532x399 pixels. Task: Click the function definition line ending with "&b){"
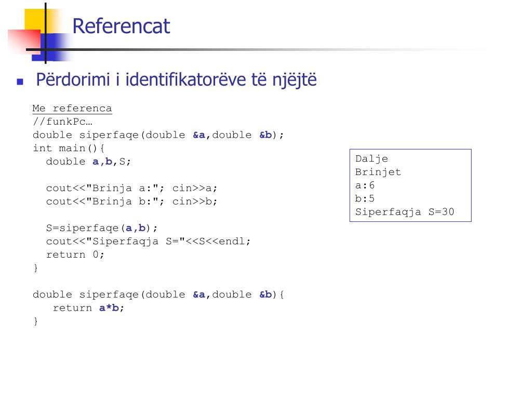[x=158, y=295]
